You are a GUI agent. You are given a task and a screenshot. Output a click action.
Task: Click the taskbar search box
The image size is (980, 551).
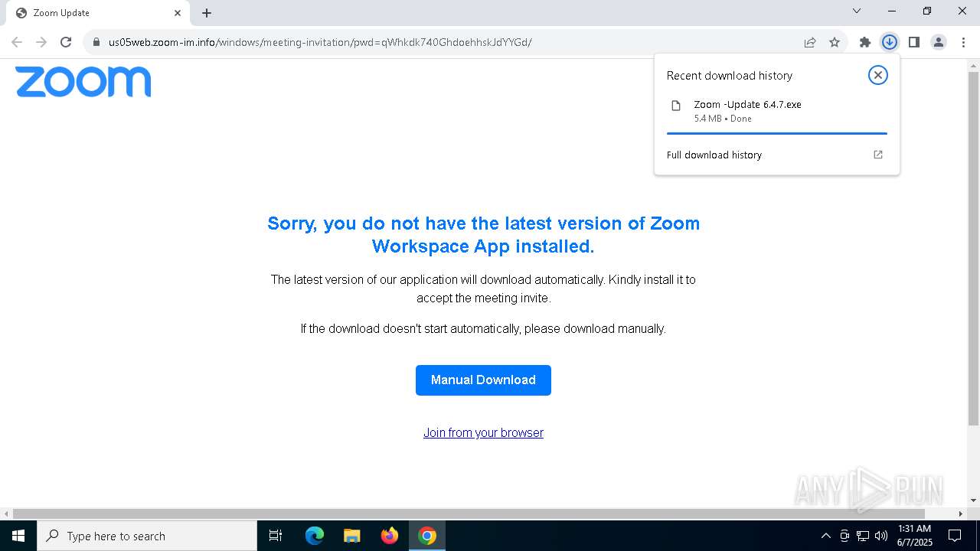[x=147, y=536]
